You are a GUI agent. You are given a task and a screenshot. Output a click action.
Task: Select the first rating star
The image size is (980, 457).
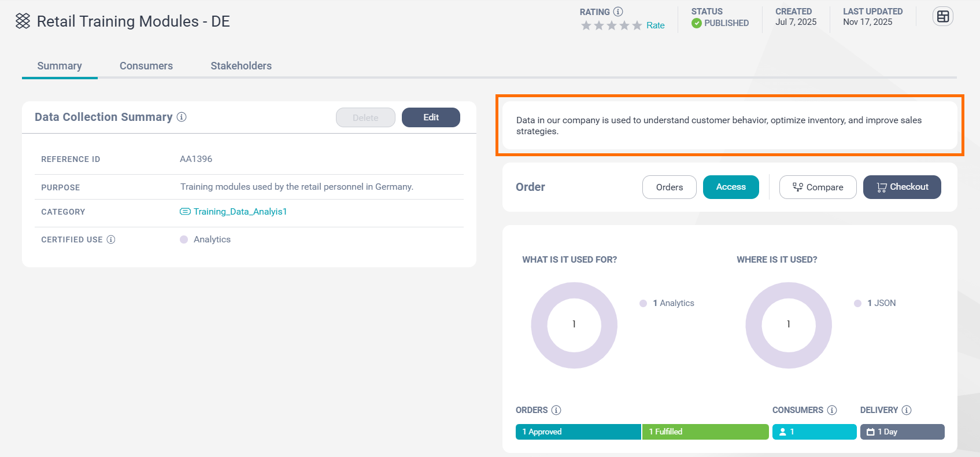point(586,25)
